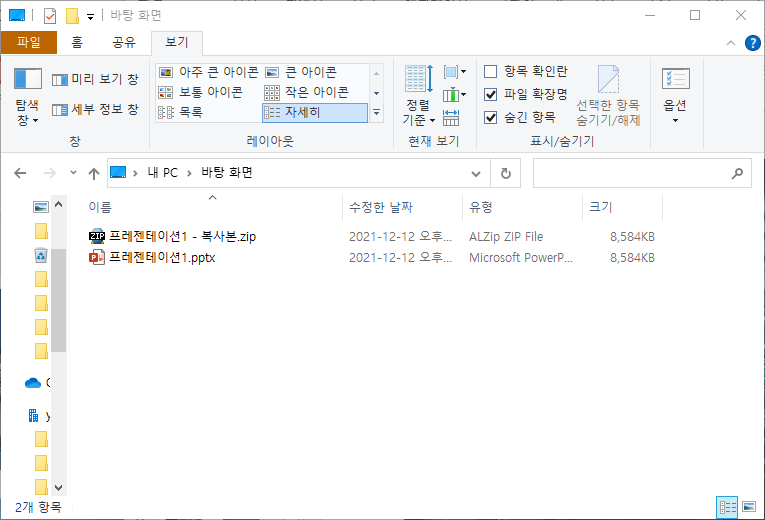765x520 pixels.
Task: Collapse the ribbon with chevron
Action: (731, 43)
